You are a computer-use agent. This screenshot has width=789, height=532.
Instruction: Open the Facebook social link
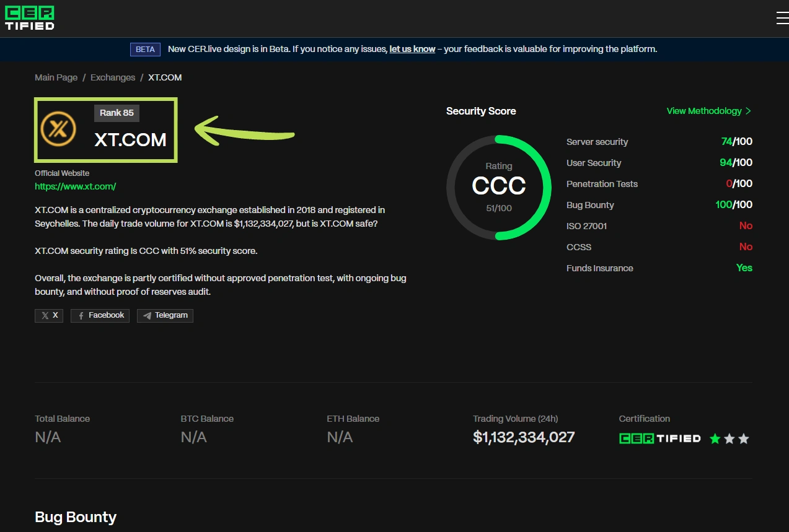[x=100, y=315]
